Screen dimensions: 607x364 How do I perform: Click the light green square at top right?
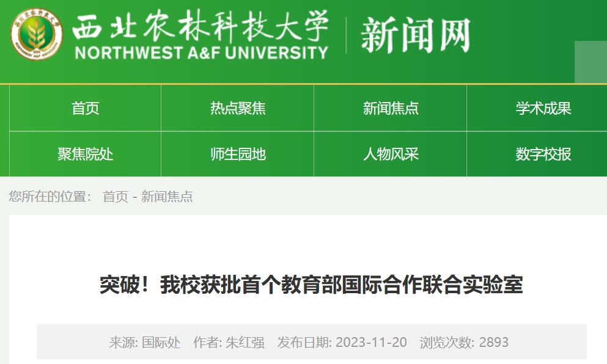(x=590, y=62)
